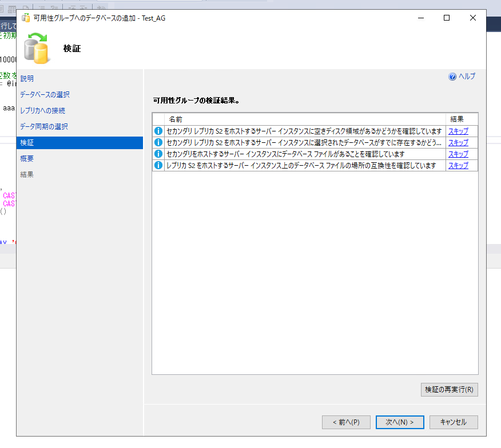Click the Help question mark icon

452,77
